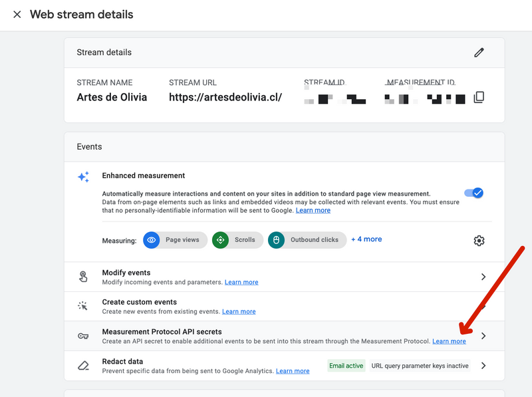Click the Enhanced measurement sparkle icon
This screenshot has height=397, width=532.
(84, 177)
